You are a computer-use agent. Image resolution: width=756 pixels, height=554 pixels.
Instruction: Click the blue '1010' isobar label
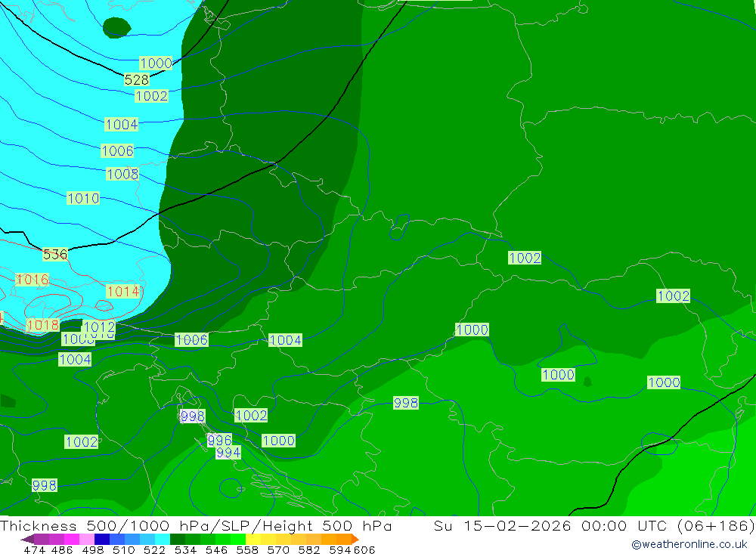pos(83,198)
